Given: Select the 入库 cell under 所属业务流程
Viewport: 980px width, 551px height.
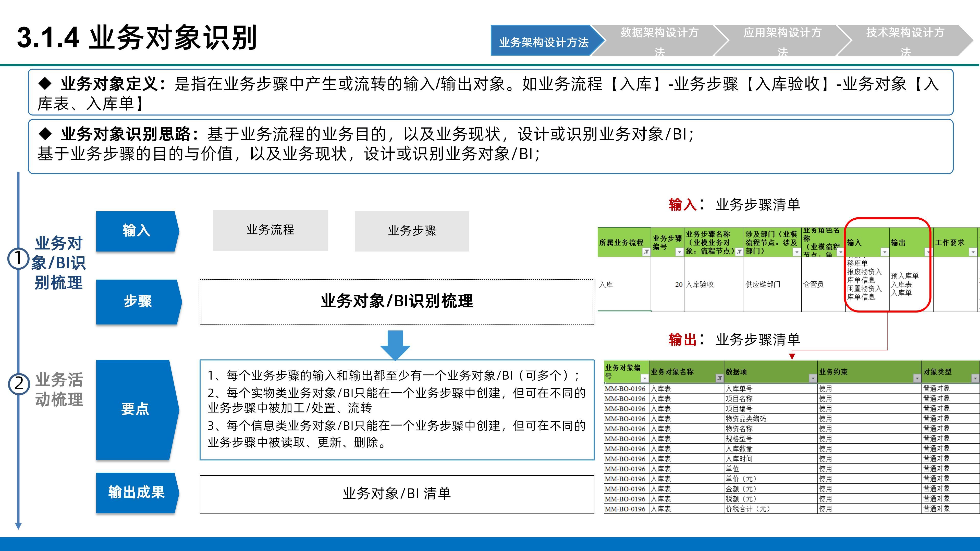Looking at the screenshot, I should pyautogui.click(x=624, y=284).
